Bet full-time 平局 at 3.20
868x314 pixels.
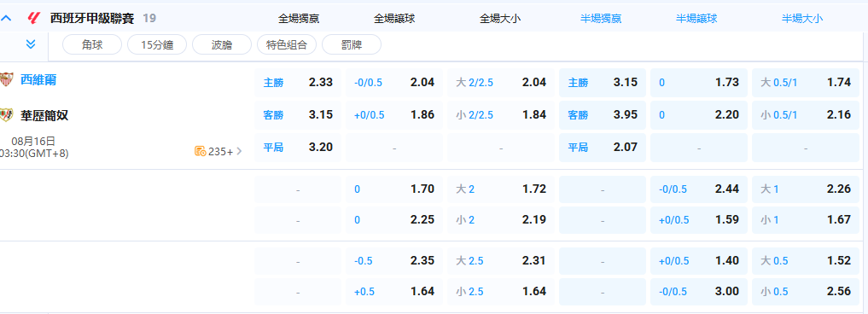tap(298, 148)
